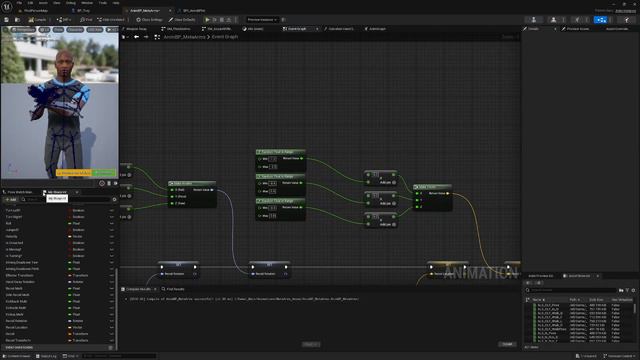
Task: Switch to Physics asset mode icon
Action: [x=627, y=20]
